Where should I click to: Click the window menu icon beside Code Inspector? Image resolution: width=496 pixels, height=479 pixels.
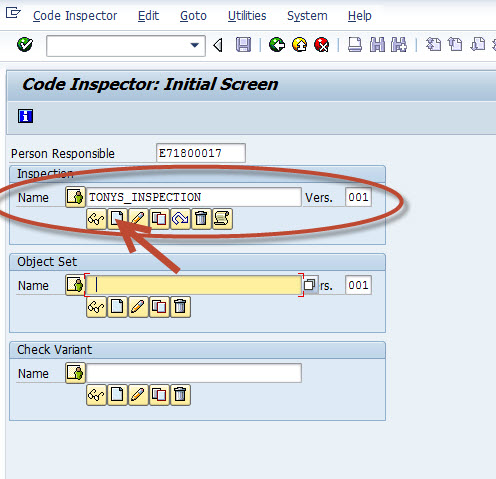coord(13,13)
